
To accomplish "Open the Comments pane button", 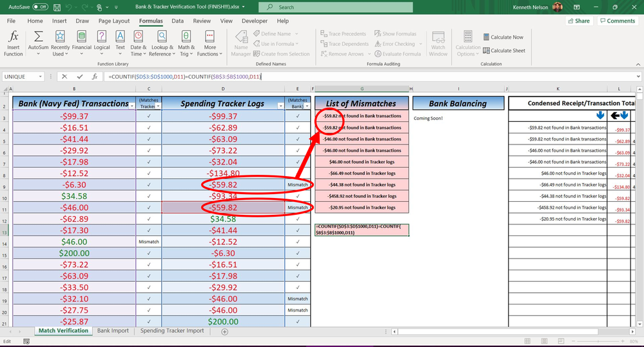I will tap(618, 21).
